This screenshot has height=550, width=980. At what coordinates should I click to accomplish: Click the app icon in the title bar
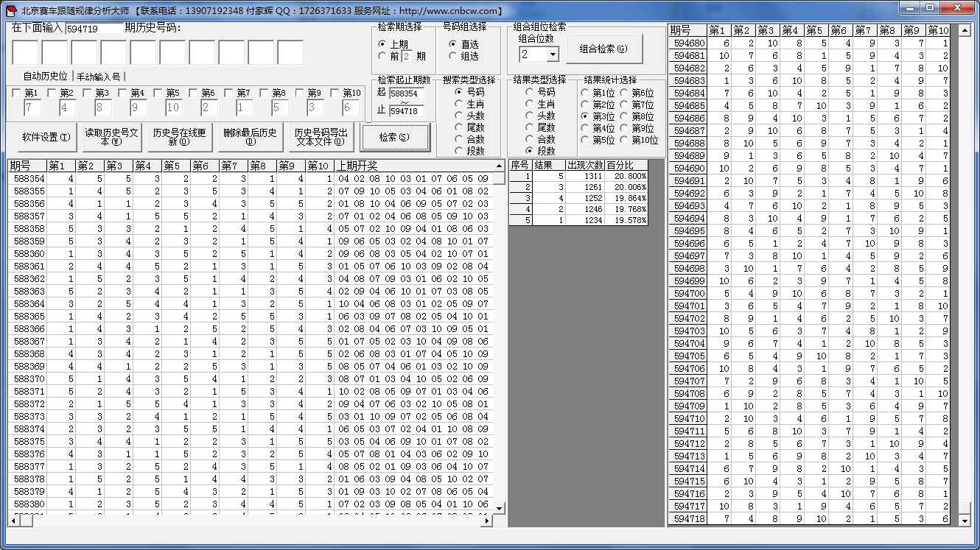pos(10,10)
